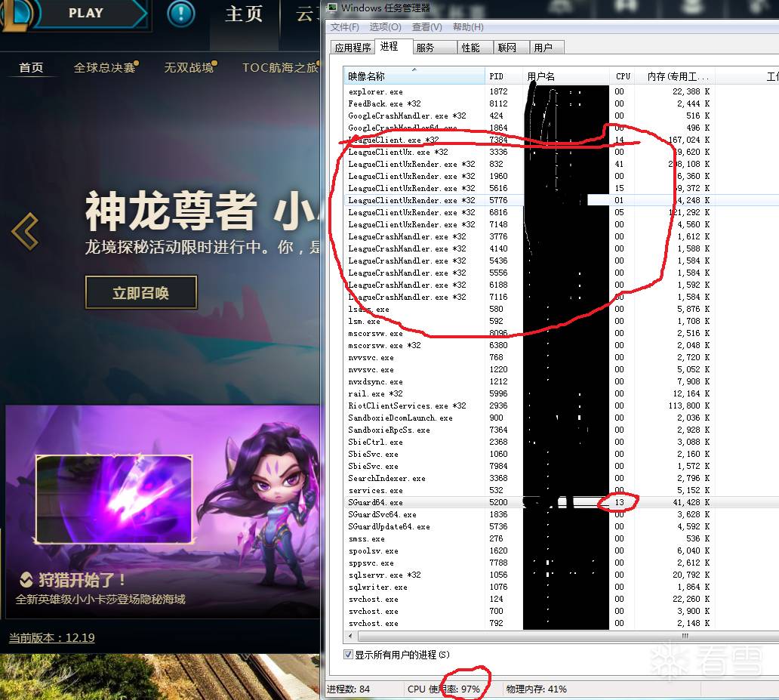
Task: Open the 主页 tab in League client
Action: click(243, 14)
